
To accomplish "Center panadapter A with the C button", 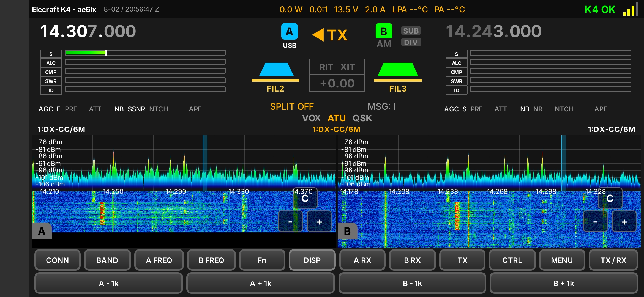I will click(305, 198).
